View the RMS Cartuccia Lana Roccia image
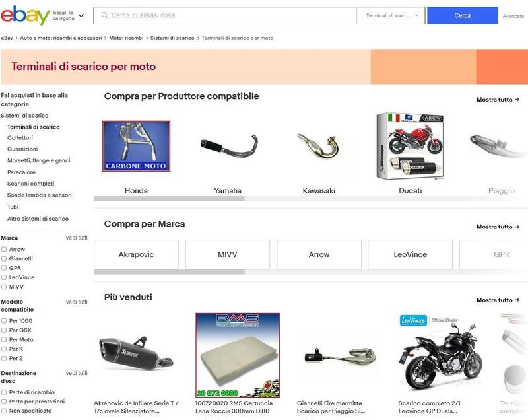 tap(238, 355)
